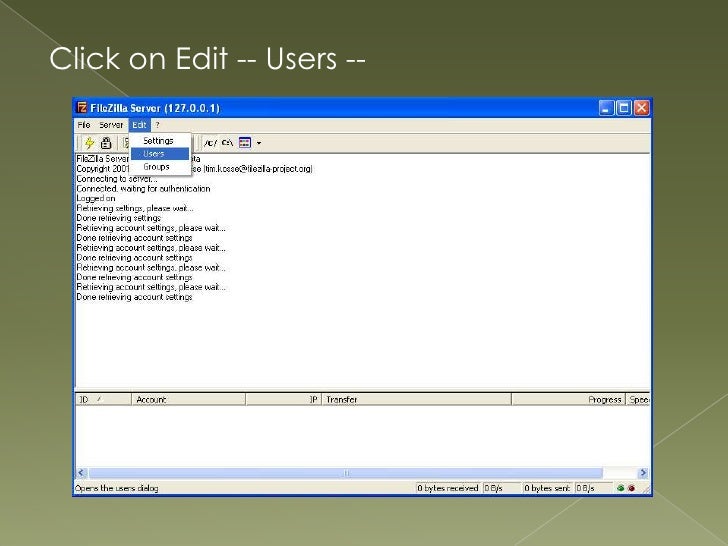Screen dimensions: 728x546
Task: Open the File menu
Action: tap(86, 125)
